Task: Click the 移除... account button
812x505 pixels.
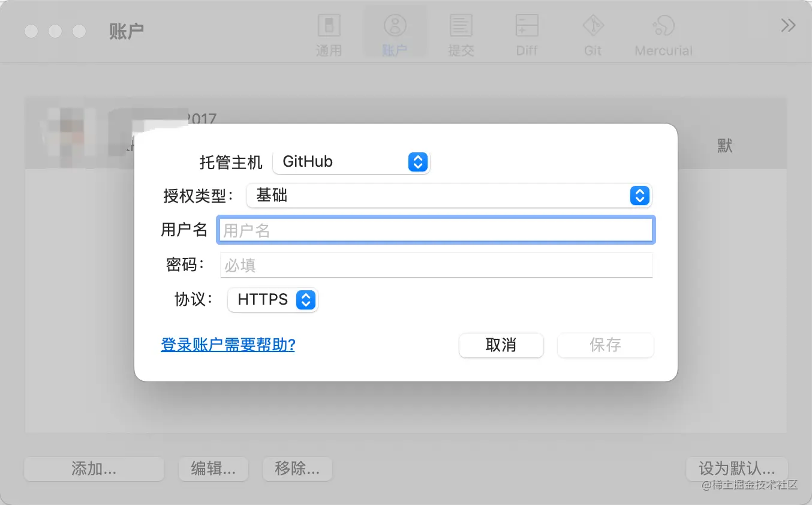Action: [x=297, y=468]
